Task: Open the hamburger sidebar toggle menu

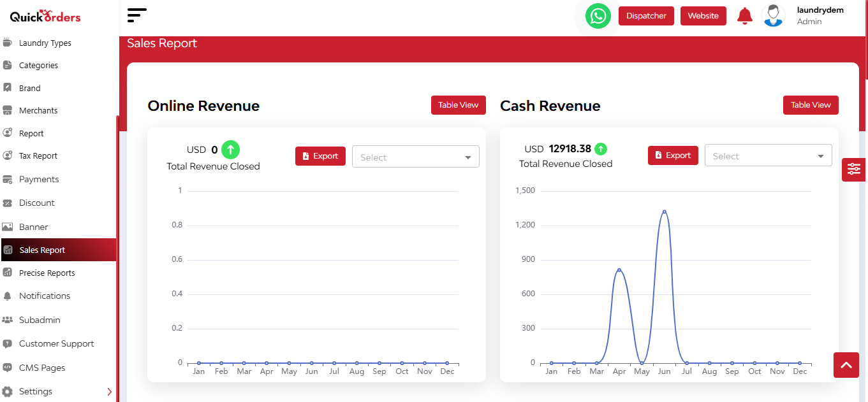Action: pos(137,15)
